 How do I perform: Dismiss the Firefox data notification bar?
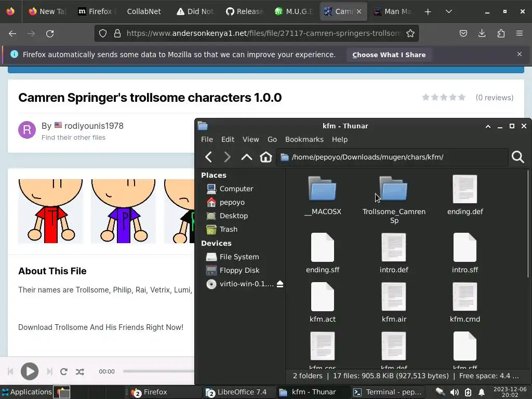(x=520, y=54)
